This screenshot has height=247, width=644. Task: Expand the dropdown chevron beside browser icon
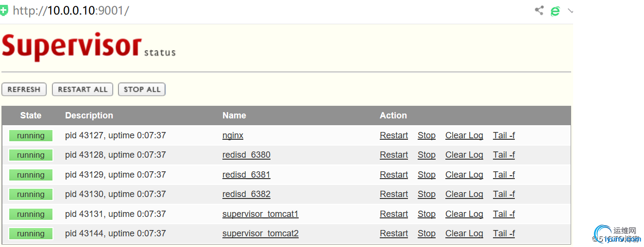coord(570,11)
